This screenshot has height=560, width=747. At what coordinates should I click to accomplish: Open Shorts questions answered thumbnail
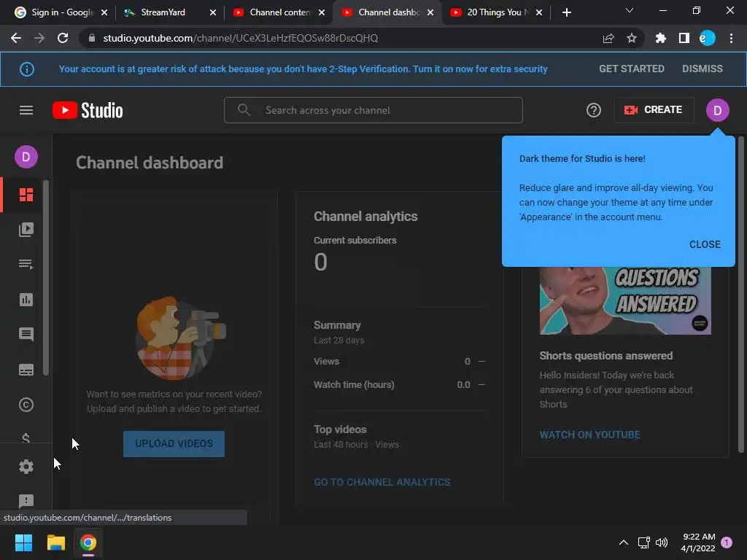pos(625,300)
